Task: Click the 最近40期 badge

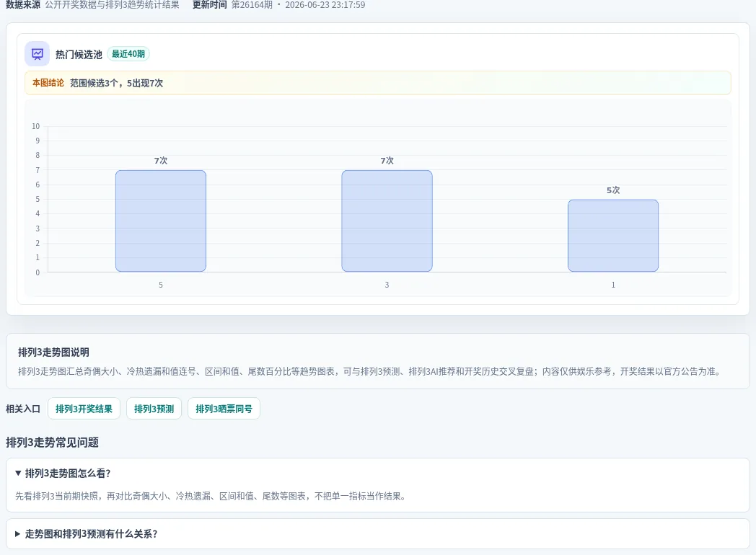Action: point(128,54)
